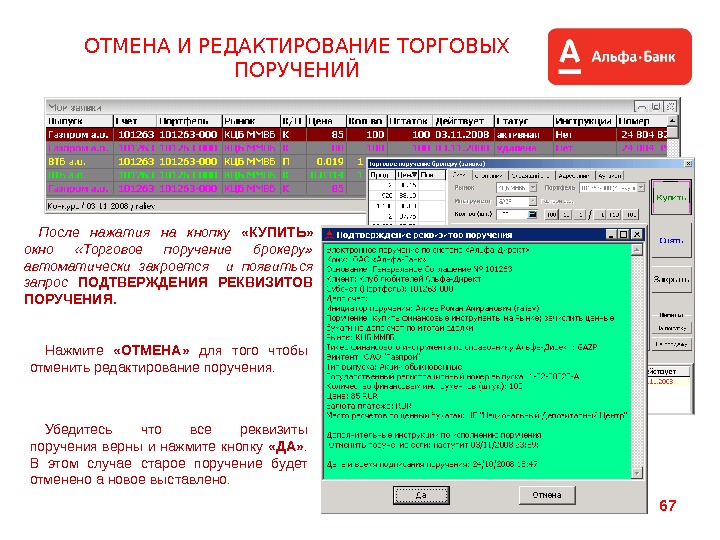The image size is (720, 540).
Task: Click the Альфа-Банк logo
Action: tap(619, 56)
